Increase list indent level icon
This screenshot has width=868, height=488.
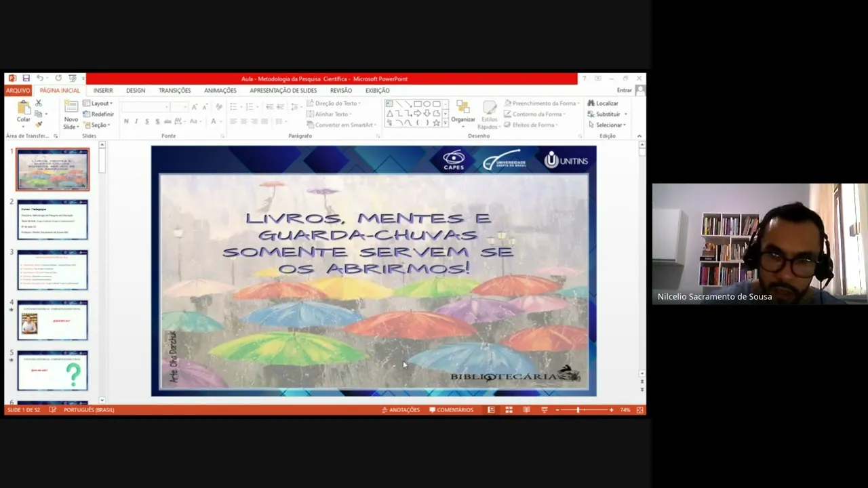279,107
